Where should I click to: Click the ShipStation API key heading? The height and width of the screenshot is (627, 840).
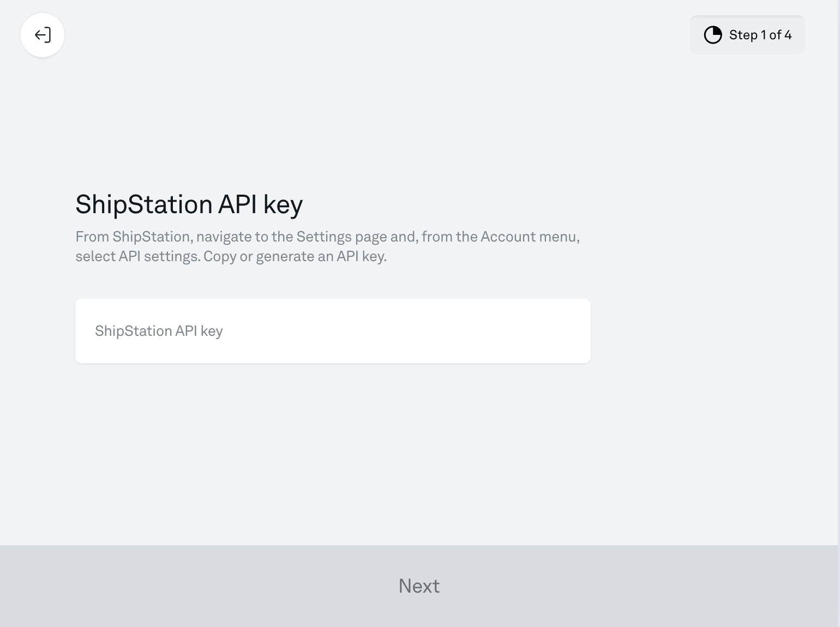(x=189, y=204)
